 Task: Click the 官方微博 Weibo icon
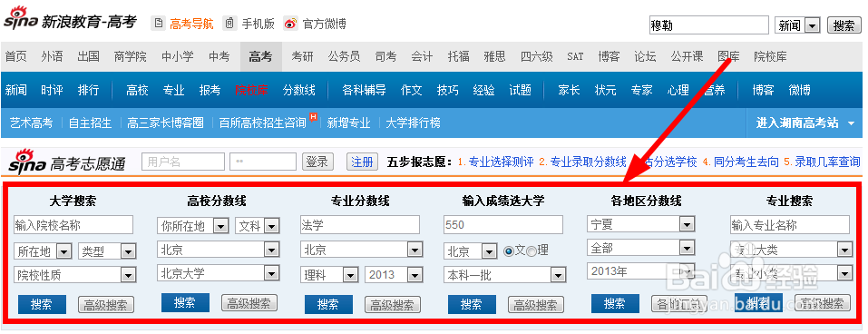[x=290, y=24]
